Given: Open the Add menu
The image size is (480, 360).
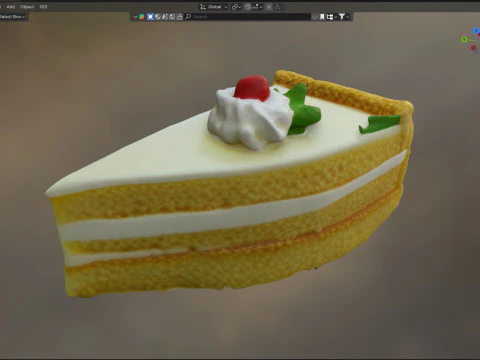Looking at the screenshot, I should [11, 7].
